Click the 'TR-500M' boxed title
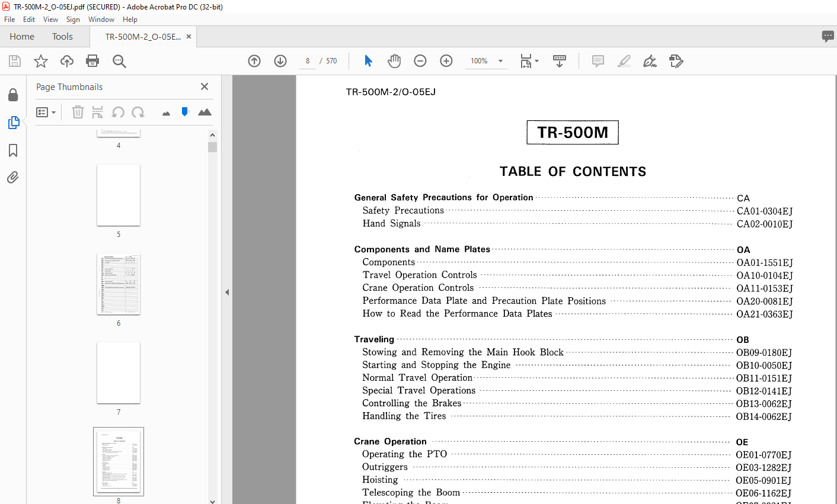Image resolution: width=837 pixels, height=504 pixels. 573,133
